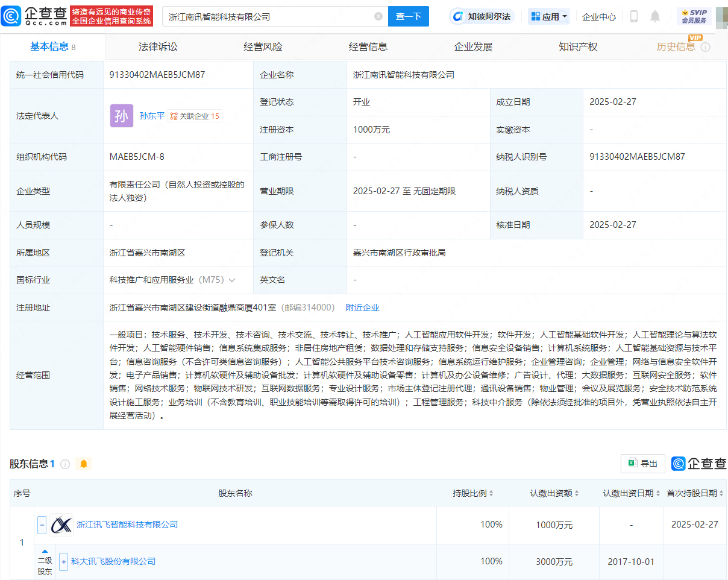Click info icon next to 股东信息 heading

tap(65, 464)
